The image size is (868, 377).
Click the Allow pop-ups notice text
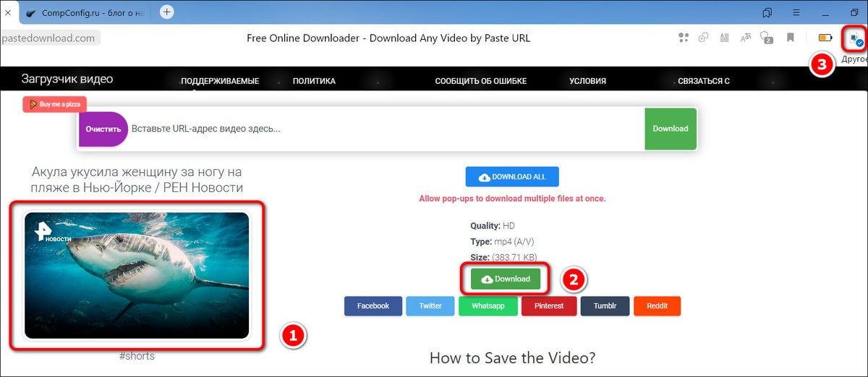click(x=512, y=198)
